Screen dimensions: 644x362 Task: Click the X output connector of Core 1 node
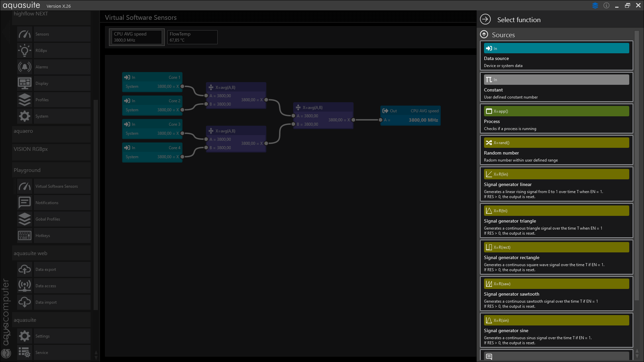pyautogui.click(x=182, y=86)
